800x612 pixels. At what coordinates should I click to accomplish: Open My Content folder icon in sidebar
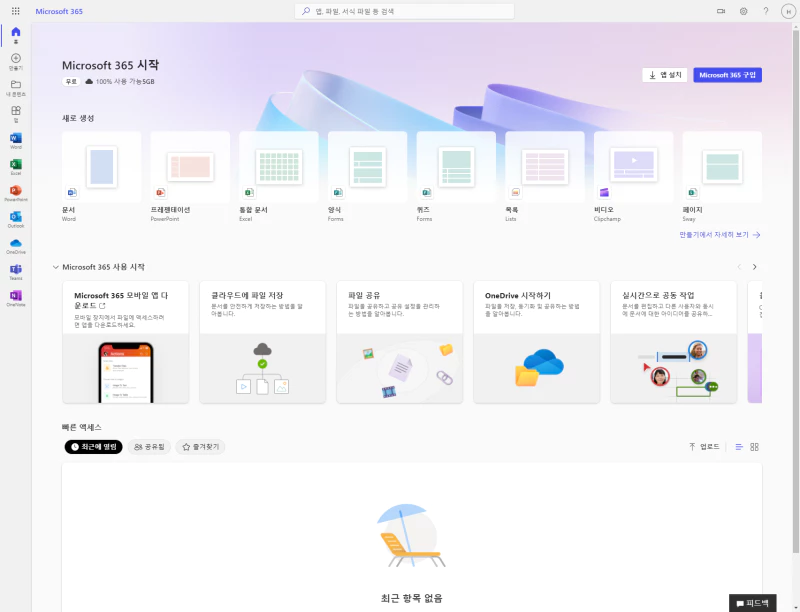(x=16, y=88)
